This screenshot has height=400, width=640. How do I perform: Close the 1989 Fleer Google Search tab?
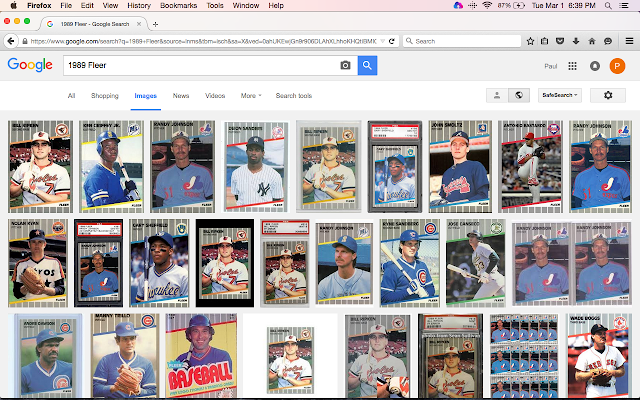(139, 24)
